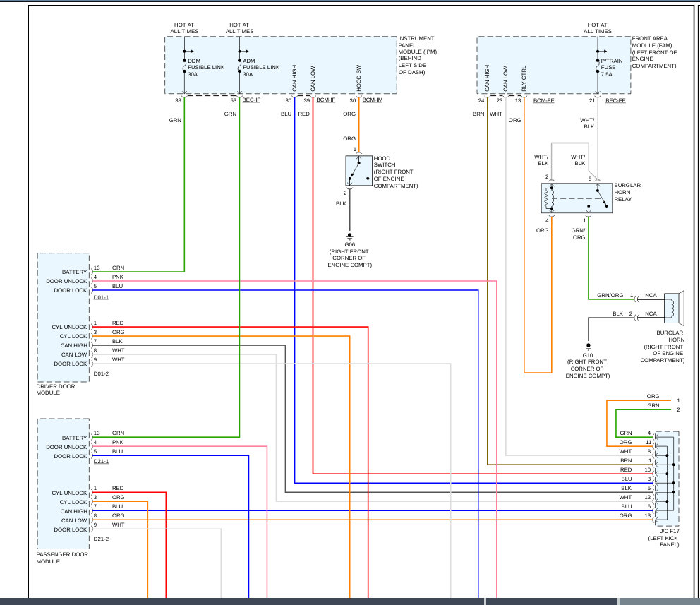700x605 pixels.
Task: Select the D21-2 passenger door connector label
Action: coord(101,539)
